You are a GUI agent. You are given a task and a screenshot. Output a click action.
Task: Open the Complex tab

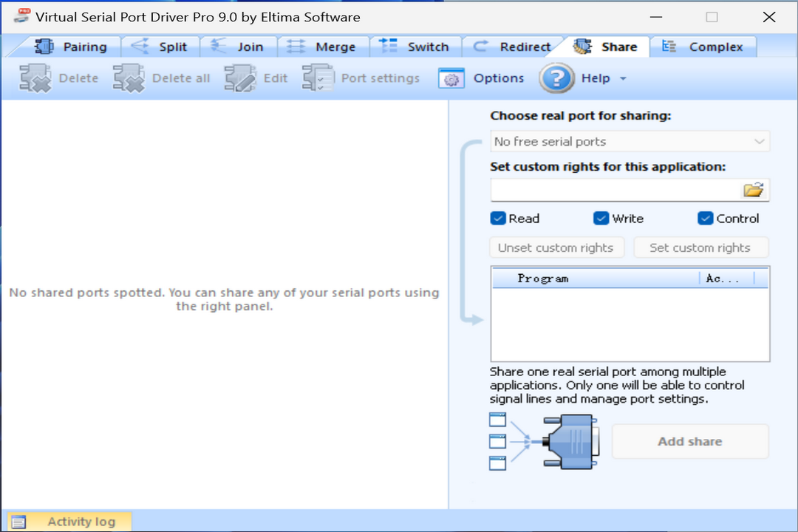(704, 46)
